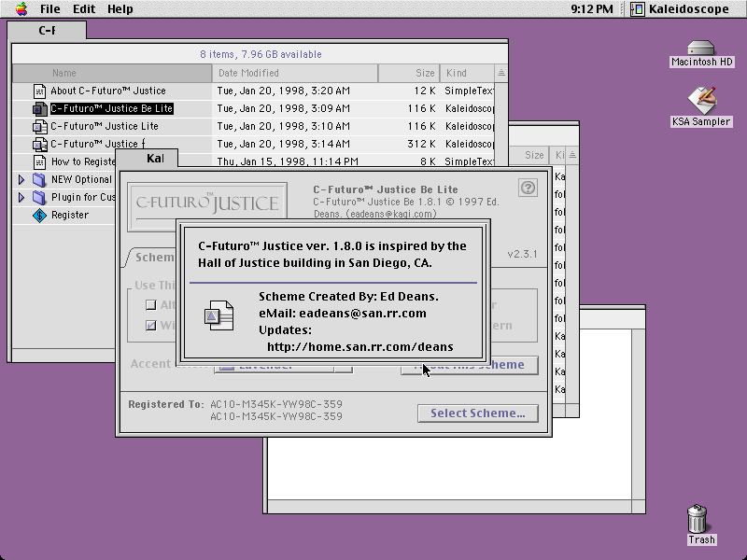Viewport: 747px width, 560px height.
Task: Select the How to Register document icon
Action: point(39,161)
